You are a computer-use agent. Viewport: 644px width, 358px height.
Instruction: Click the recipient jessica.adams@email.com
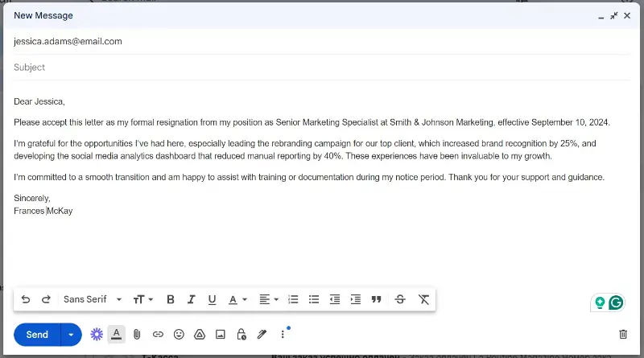68,42
